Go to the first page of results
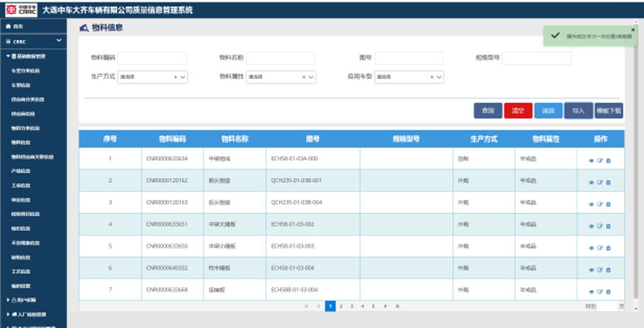 306,306
